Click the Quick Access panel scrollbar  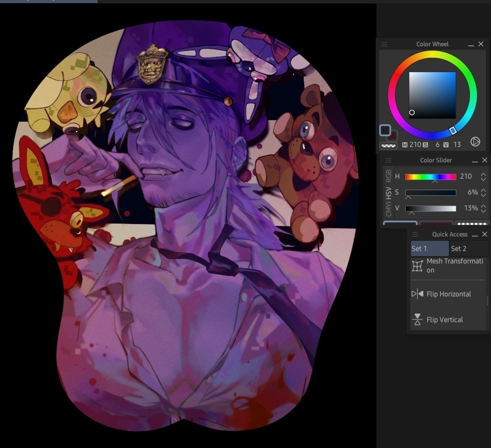click(487, 301)
